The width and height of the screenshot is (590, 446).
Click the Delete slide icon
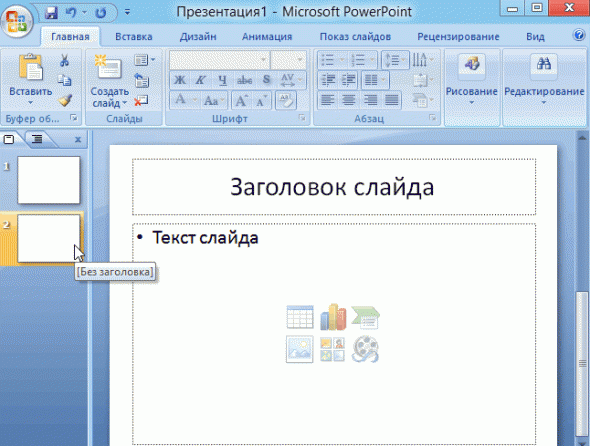tap(141, 100)
